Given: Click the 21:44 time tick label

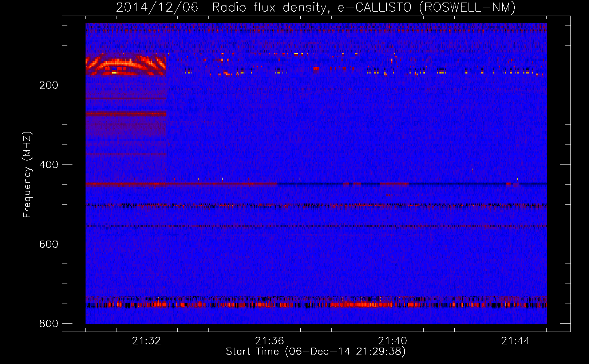Looking at the screenshot, I should 515,341.
